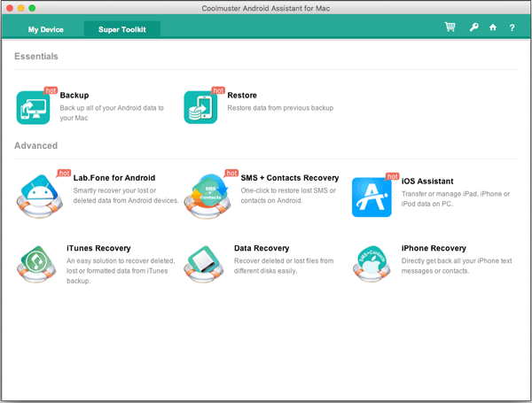Open SMS + Contacts Recovery icon
532x403 pixels.
coord(207,196)
